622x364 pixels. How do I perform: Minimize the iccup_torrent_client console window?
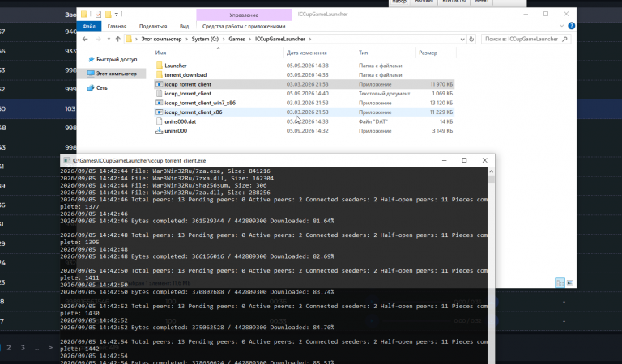(x=445, y=160)
